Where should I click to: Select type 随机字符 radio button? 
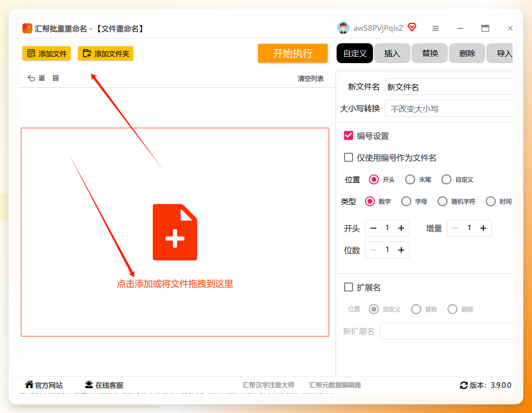[x=443, y=201]
